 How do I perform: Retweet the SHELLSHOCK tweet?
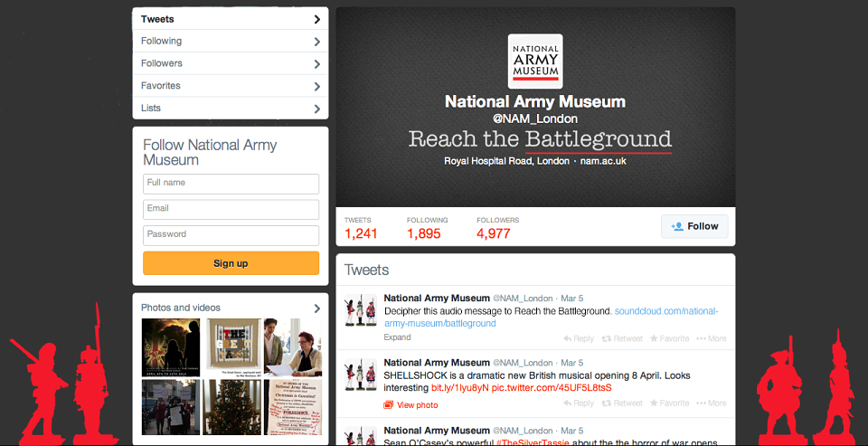click(x=622, y=403)
